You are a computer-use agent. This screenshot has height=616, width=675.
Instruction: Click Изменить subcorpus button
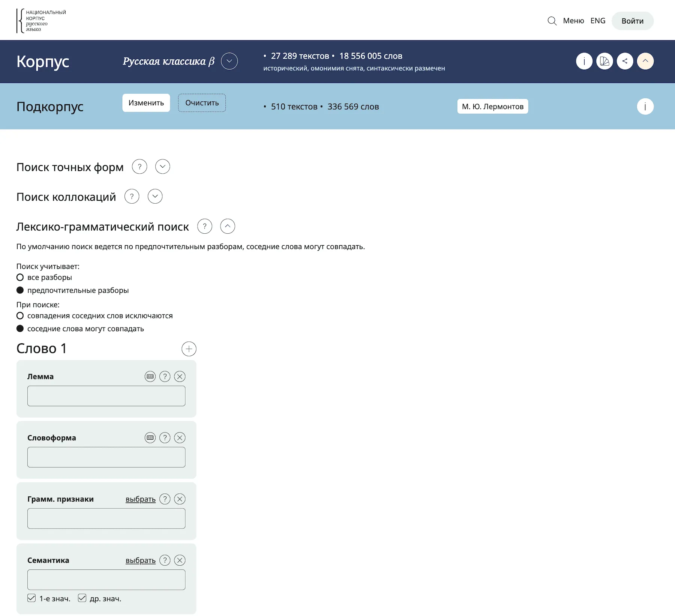click(x=146, y=103)
